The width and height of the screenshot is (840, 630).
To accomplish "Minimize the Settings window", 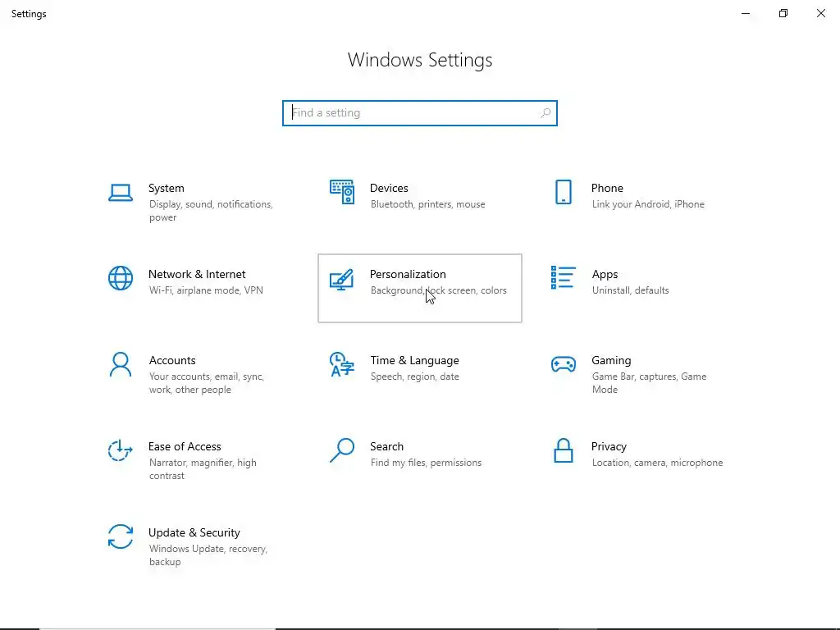I will coord(745,13).
